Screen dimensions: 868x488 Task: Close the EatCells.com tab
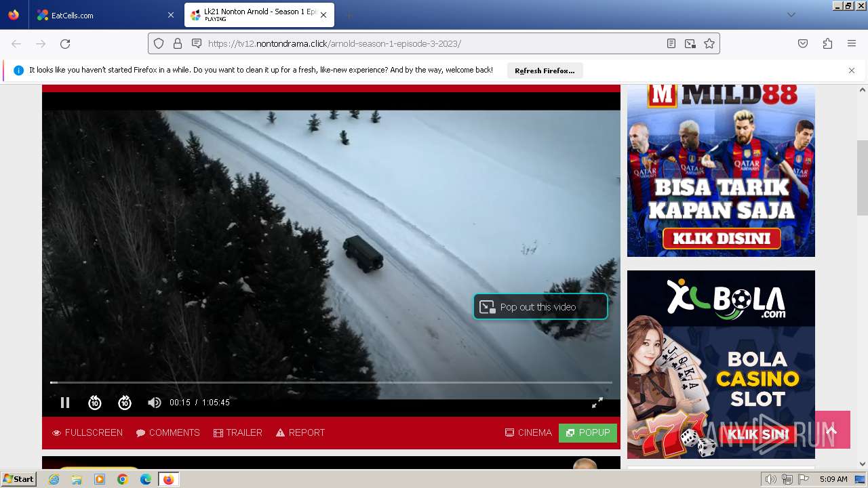[x=170, y=15]
